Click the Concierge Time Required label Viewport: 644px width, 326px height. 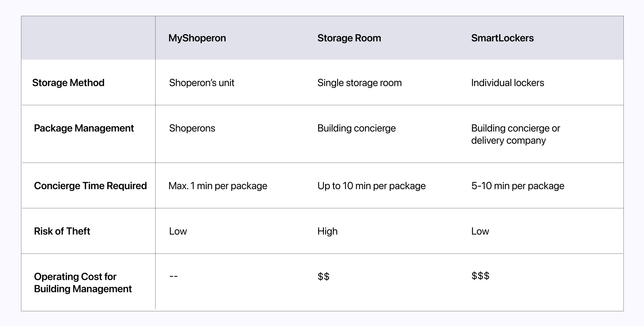(90, 186)
